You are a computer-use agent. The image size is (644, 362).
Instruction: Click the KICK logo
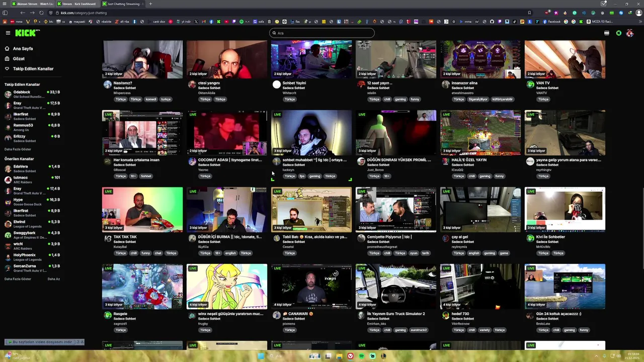26,33
